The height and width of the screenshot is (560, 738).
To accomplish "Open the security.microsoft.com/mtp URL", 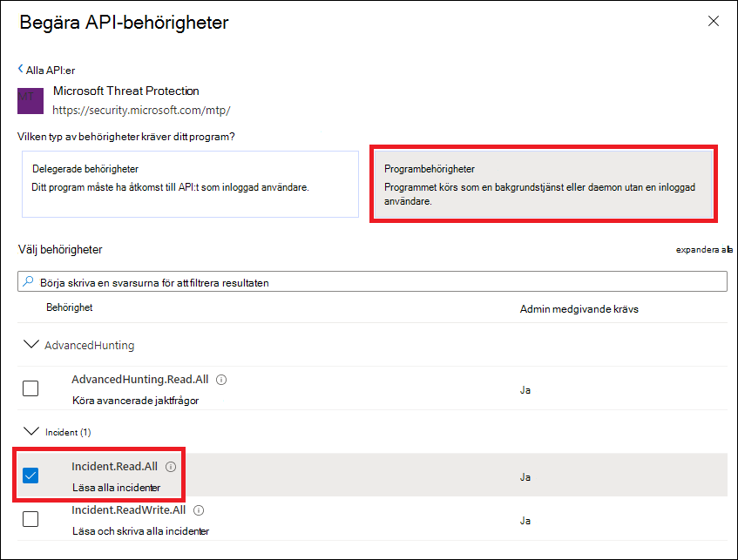I will pyautogui.click(x=141, y=110).
